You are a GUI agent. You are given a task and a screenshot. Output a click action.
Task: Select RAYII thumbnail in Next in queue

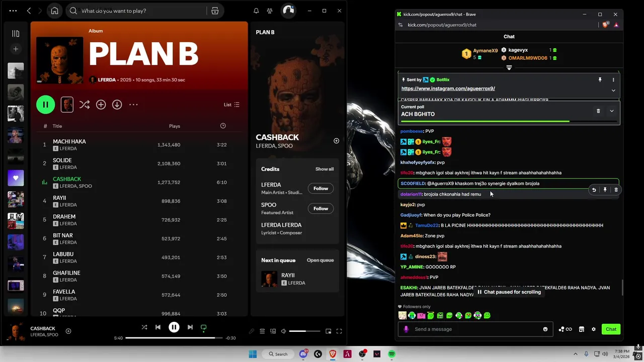[x=269, y=279]
